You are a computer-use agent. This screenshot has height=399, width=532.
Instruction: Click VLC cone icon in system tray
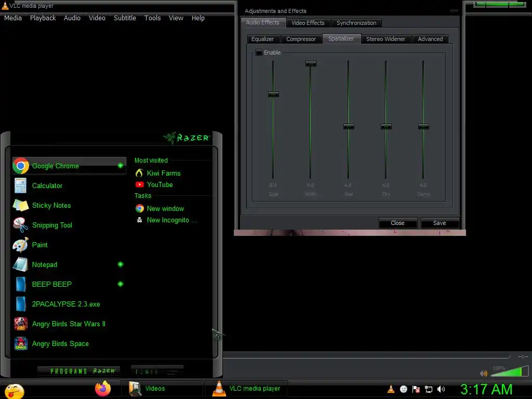click(x=391, y=389)
